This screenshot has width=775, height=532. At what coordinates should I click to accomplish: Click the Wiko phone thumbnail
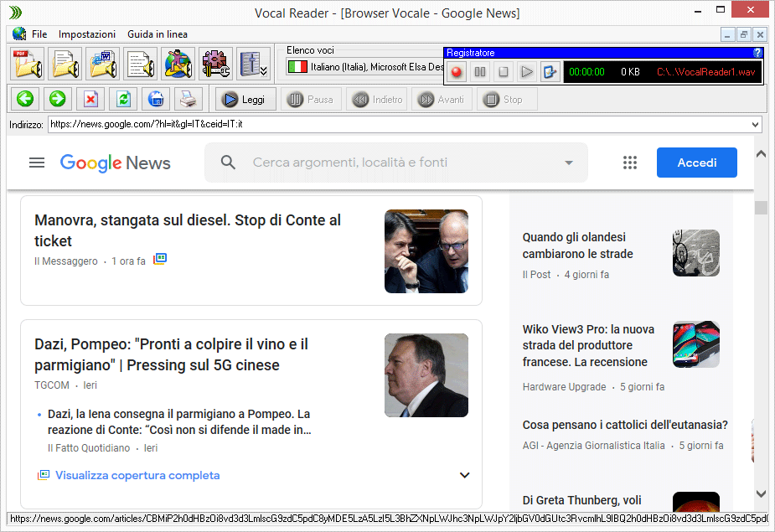click(x=696, y=344)
